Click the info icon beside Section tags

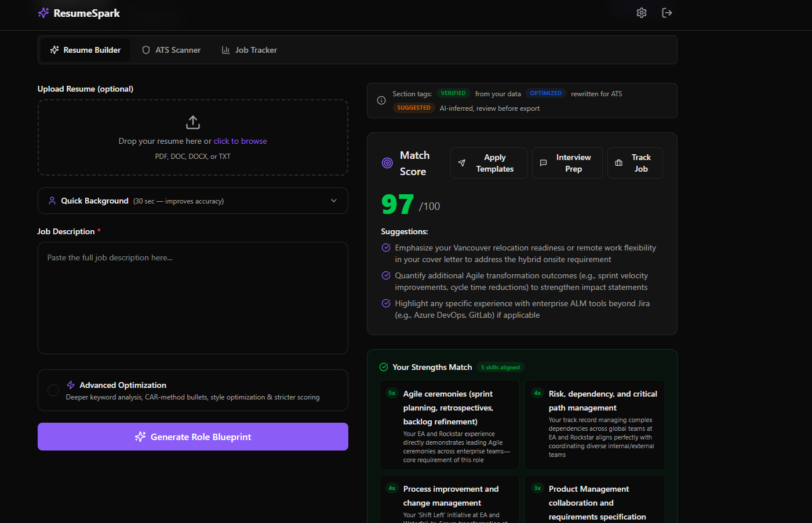coord(381,100)
